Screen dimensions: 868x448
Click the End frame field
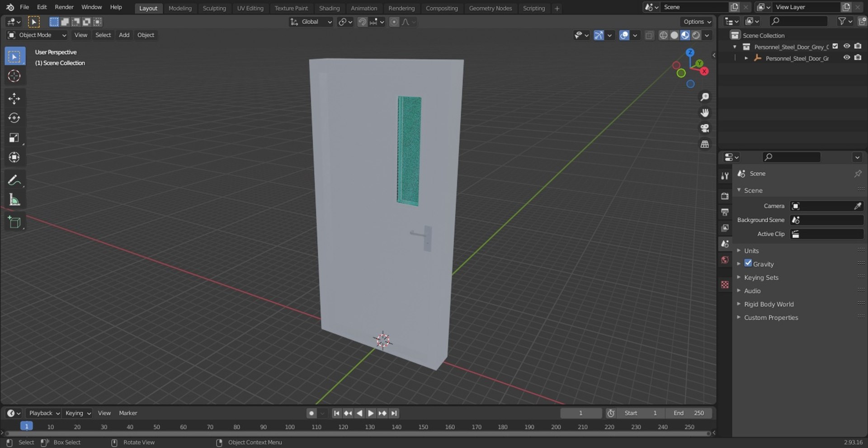pyautogui.click(x=689, y=413)
